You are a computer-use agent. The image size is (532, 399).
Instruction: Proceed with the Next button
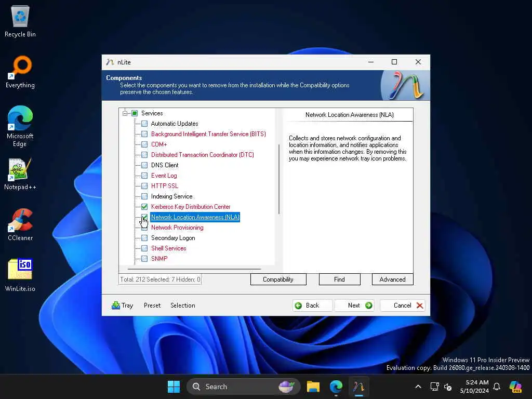pyautogui.click(x=354, y=305)
